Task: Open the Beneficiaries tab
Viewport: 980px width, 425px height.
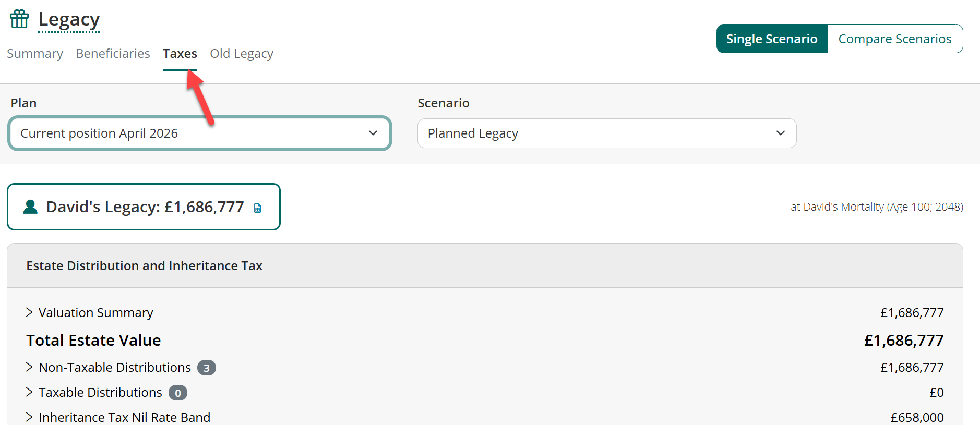Action: (x=113, y=54)
